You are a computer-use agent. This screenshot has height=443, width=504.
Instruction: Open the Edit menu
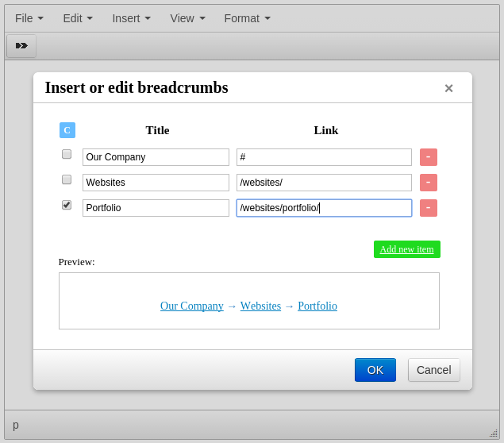click(78, 18)
